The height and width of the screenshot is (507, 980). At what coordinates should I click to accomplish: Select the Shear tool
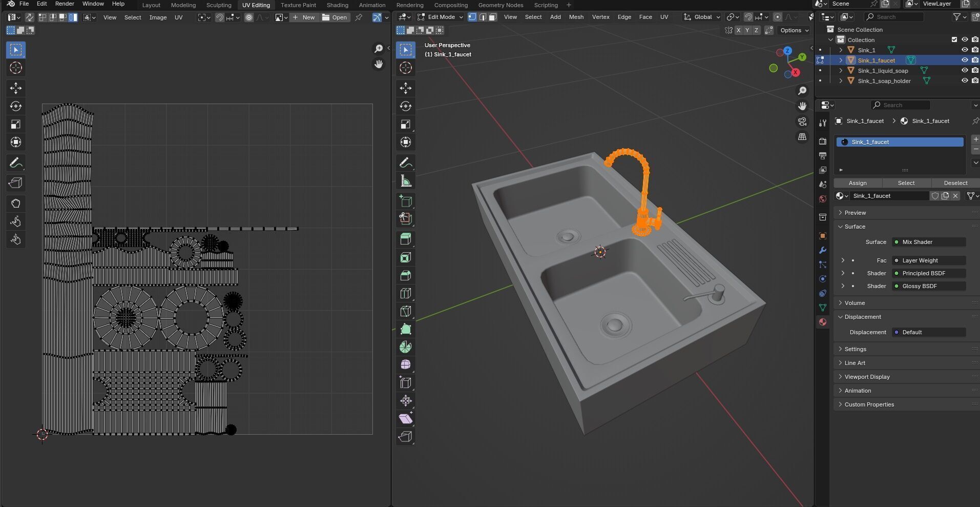tap(406, 419)
